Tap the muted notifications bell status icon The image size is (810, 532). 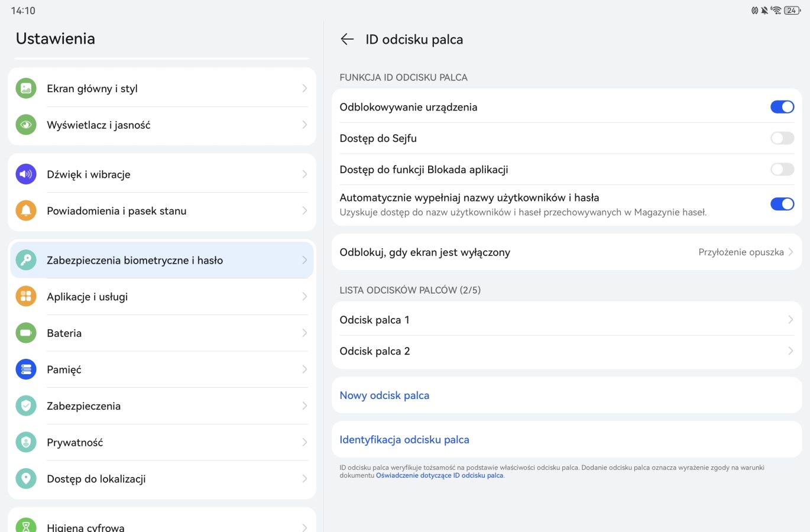point(764,10)
